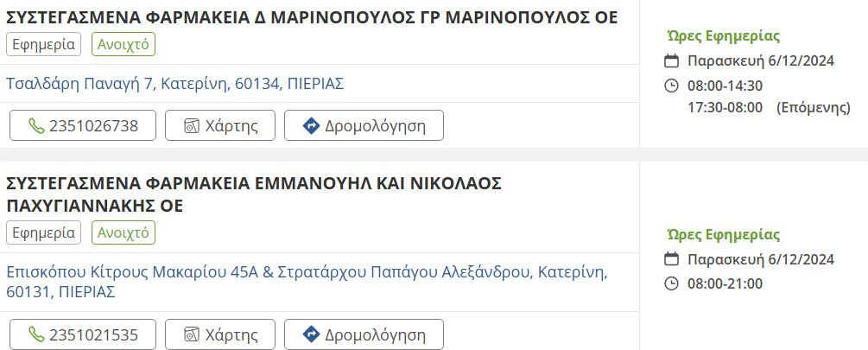The image size is (868, 350).
Task: Click phone icon beside 2351026738
Action: 35,125
